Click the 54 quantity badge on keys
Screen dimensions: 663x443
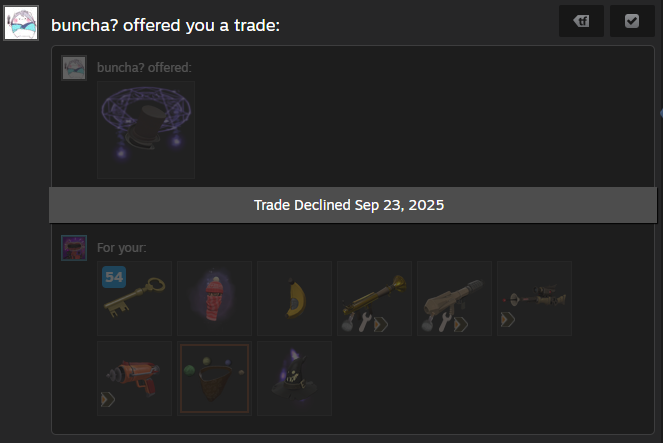[x=114, y=277]
